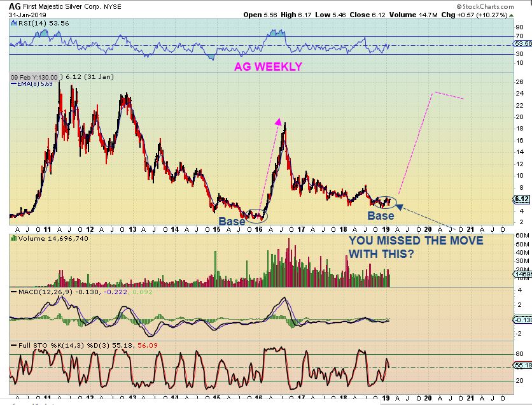This screenshot has height=405, width=532.
Task: Click the 'Open 5.56' value in header
Action: [x=260, y=15]
